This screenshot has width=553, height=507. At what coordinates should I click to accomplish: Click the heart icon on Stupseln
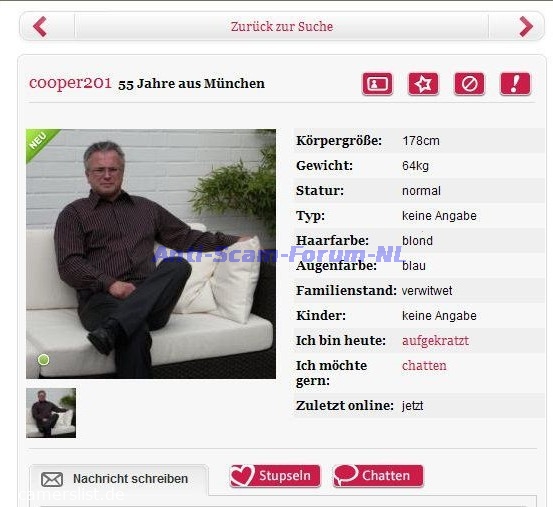pos(242,476)
